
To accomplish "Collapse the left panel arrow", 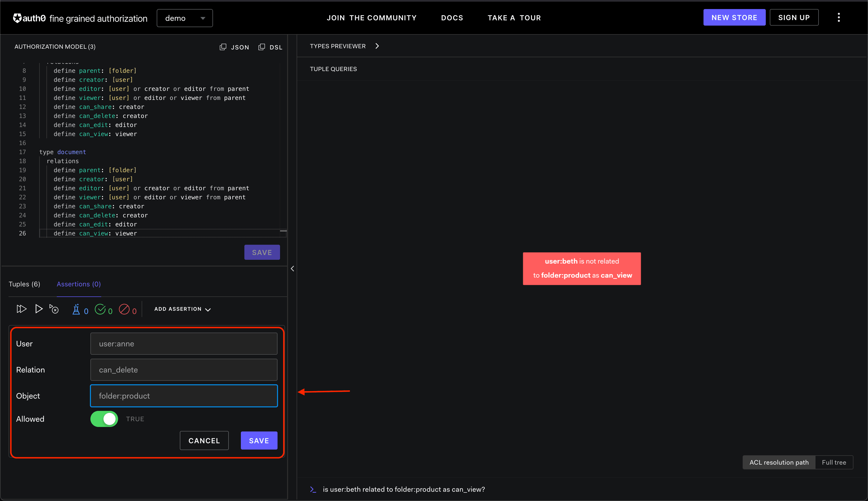I will point(292,269).
